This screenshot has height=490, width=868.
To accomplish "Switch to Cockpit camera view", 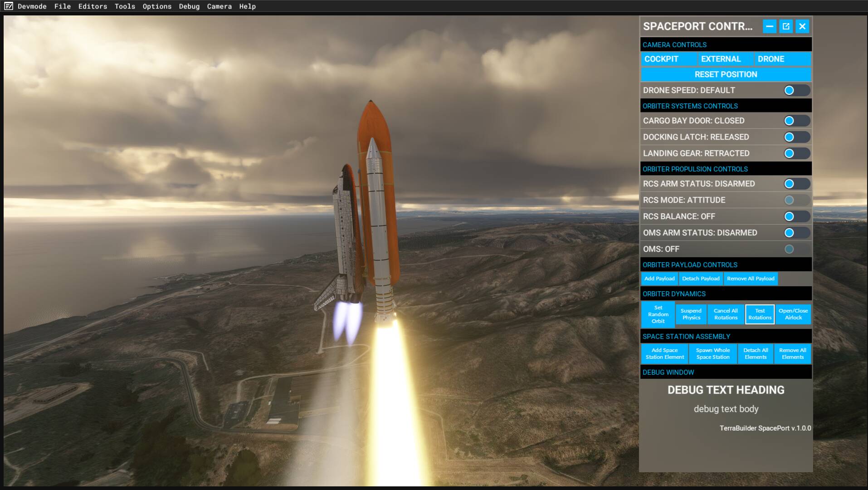I will (x=669, y=59).
